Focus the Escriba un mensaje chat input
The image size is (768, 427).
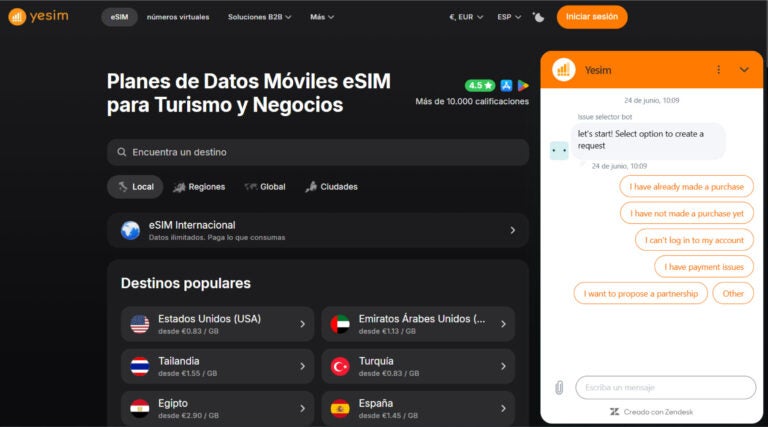(666, 388)
